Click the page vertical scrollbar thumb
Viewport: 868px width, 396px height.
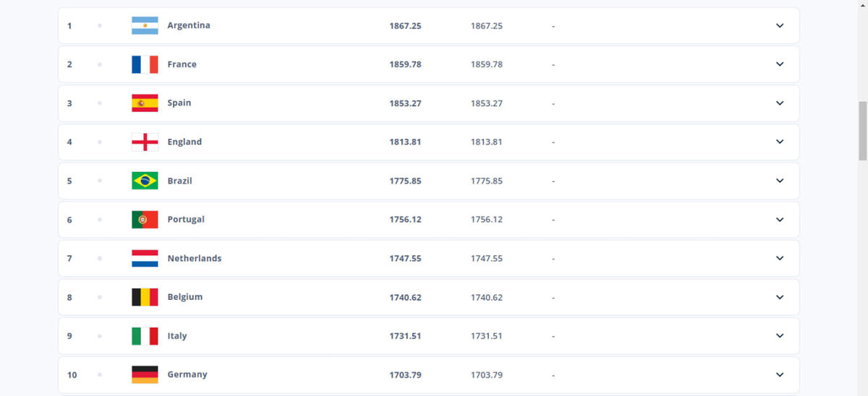(x=862, y=131)
